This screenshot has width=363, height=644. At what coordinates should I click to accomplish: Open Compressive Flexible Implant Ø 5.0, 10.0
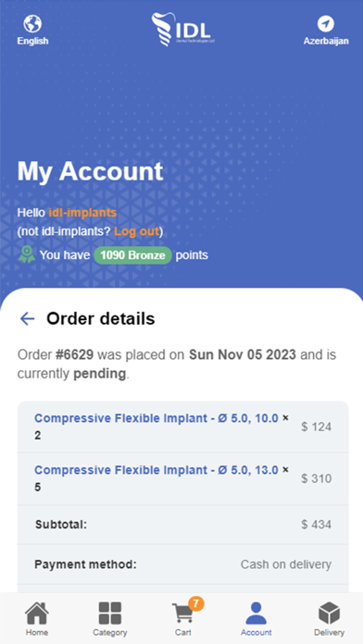(156, 418)
